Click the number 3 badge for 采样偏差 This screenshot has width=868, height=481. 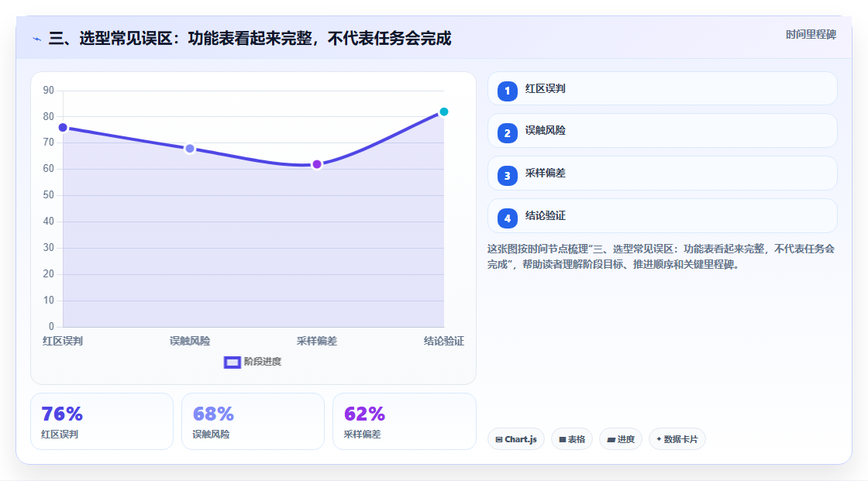(x=507, y=176)
